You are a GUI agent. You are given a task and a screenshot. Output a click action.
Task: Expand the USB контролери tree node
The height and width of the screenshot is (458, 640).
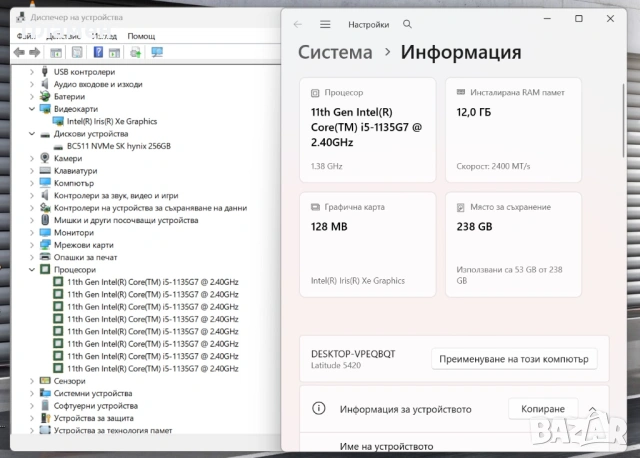pyautogui.click(x=32, y=72)
